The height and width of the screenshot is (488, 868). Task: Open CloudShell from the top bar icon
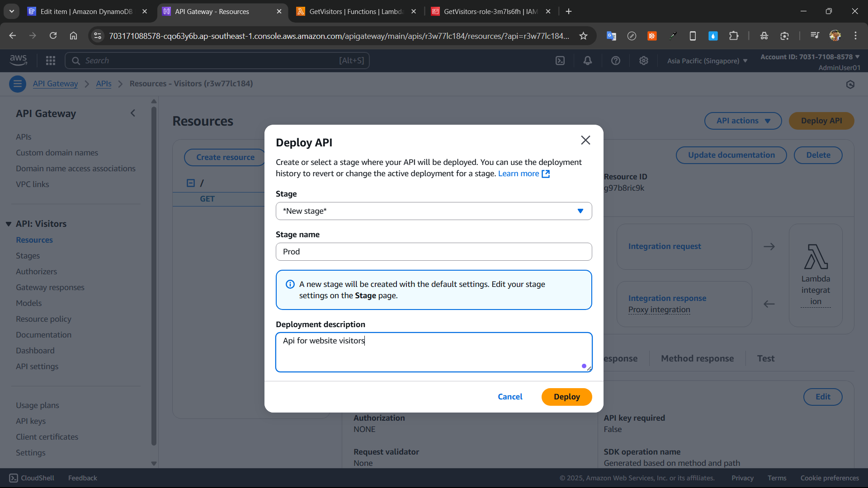pyautogui.click(x=560, y=61)
